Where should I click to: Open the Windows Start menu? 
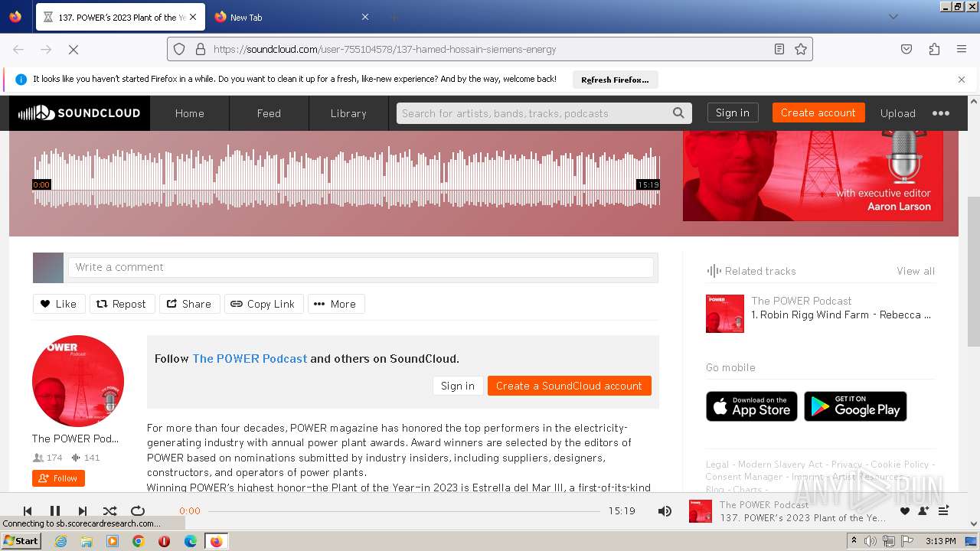(x=21, y=541)
